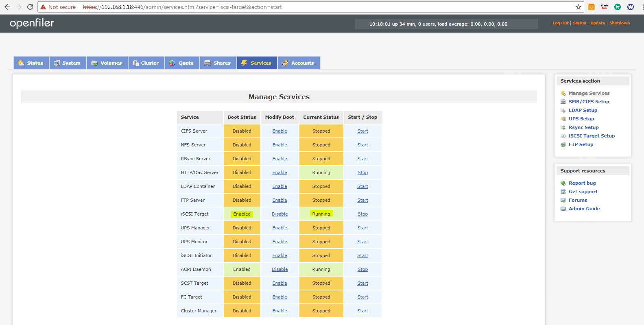Open SMB/CIFS Setup in sidebar
The height and width of the screenshot is (325, 644).
point(589,102)
